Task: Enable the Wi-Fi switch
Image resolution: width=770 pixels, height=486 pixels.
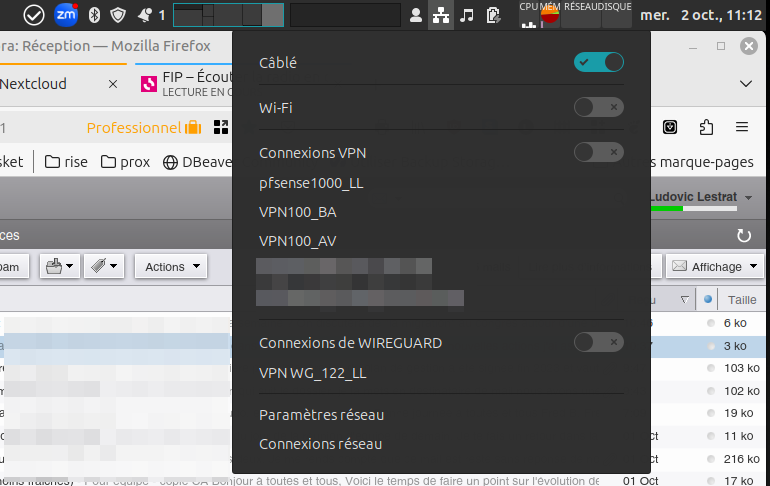Action: tap(598, 107)
